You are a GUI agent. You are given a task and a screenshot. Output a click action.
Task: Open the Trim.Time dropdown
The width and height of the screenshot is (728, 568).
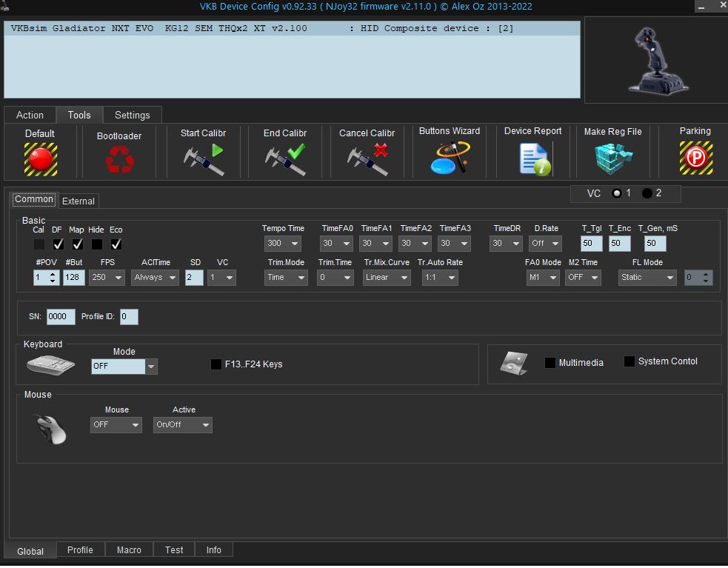coord(335,277)
